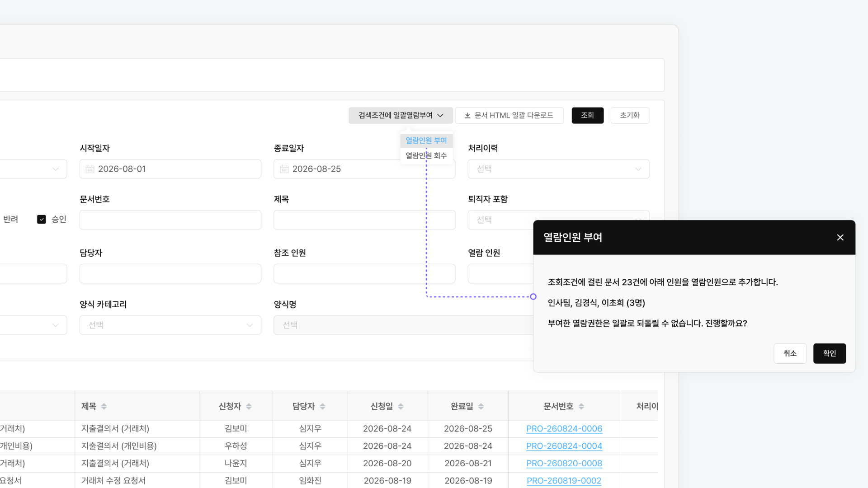
Task: Close the 열람인원 부여 dialog with X
Action: click(x=840, y=238)
